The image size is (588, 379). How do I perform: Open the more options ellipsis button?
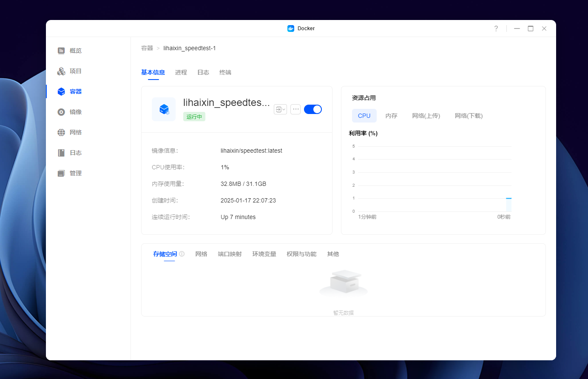pos(296,109)
